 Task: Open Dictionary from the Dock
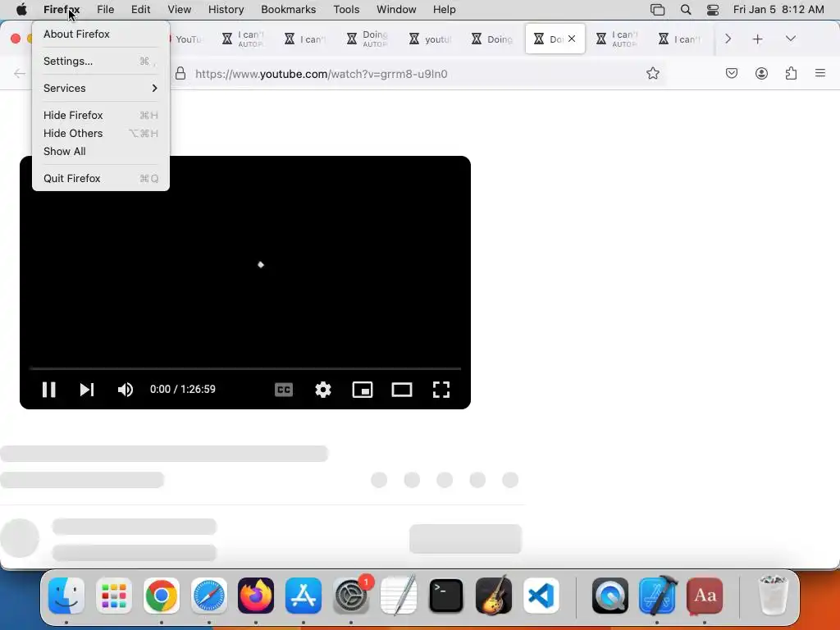tap(705, 596)
